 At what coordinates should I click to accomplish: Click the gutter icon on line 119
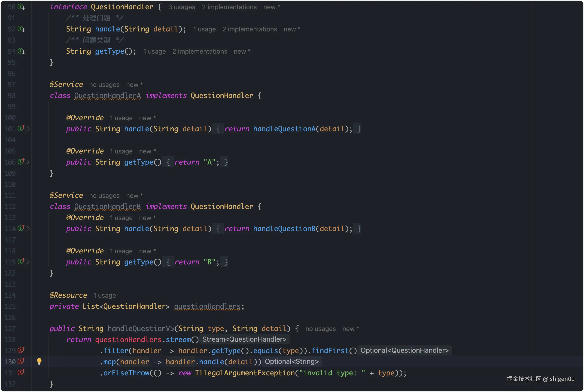coord(21,261)
